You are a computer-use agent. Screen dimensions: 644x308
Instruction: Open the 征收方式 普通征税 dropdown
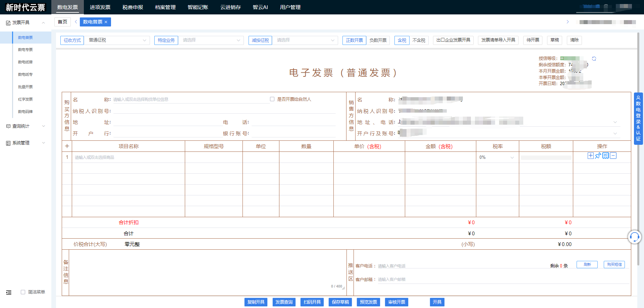pyautogui.click(x=117, y=40)
